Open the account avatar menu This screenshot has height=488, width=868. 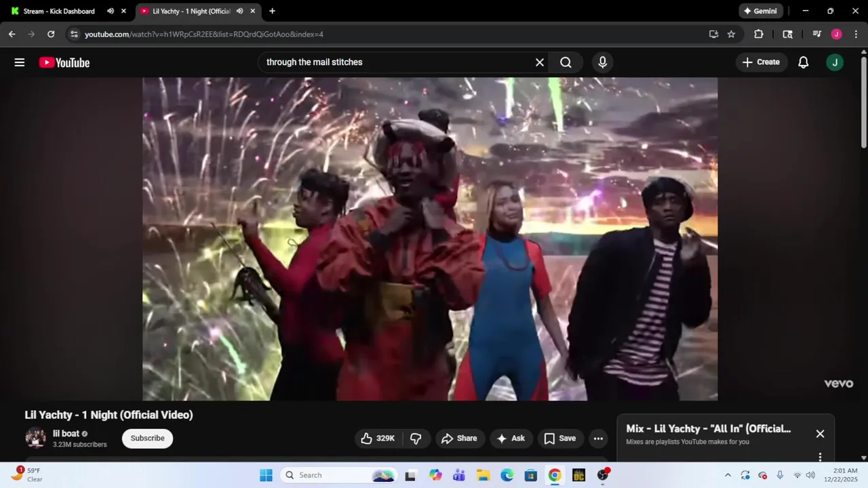click(x=835, y=62)
